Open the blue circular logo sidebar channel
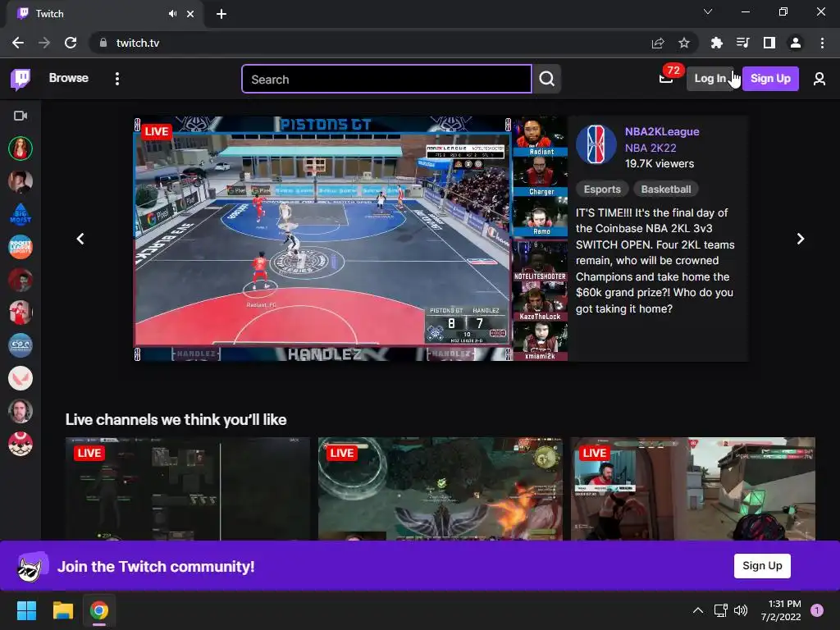 21,345
